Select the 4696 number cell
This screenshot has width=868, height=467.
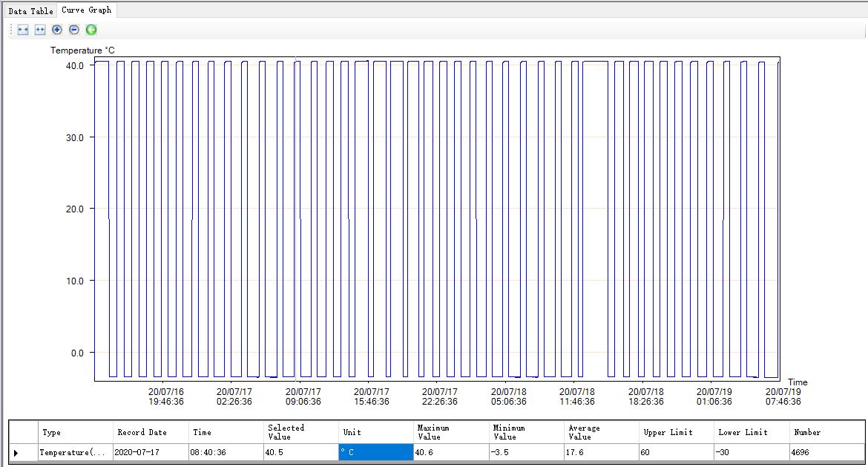(x=827, y=453)
